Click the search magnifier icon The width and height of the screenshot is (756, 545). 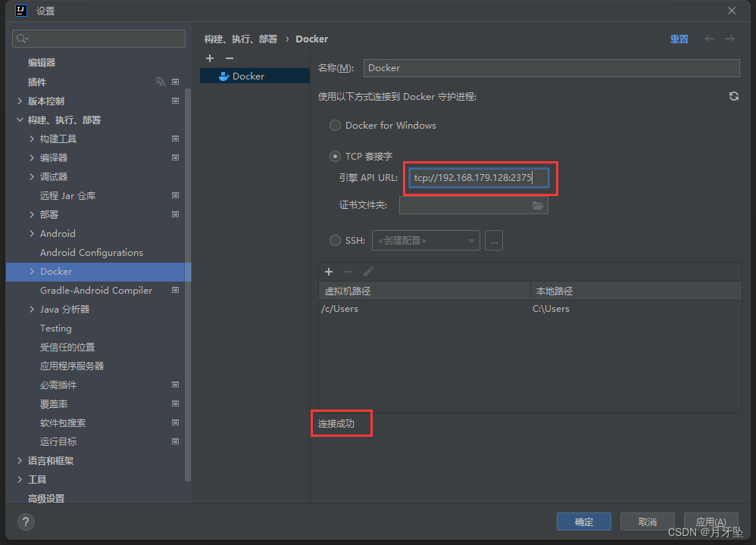[x=22, y=39]
